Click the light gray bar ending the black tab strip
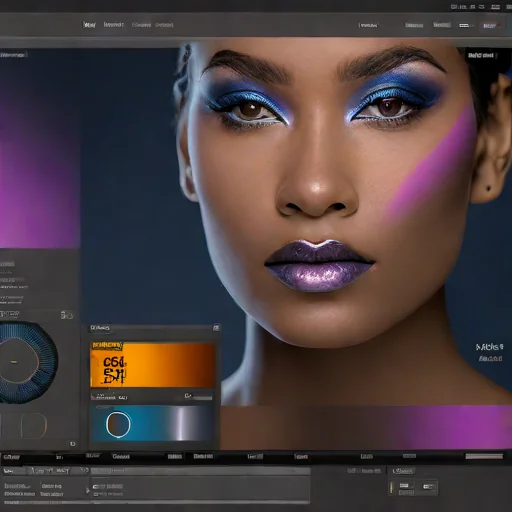The height and width of the screenshot is (512, 512). [484, 456]
